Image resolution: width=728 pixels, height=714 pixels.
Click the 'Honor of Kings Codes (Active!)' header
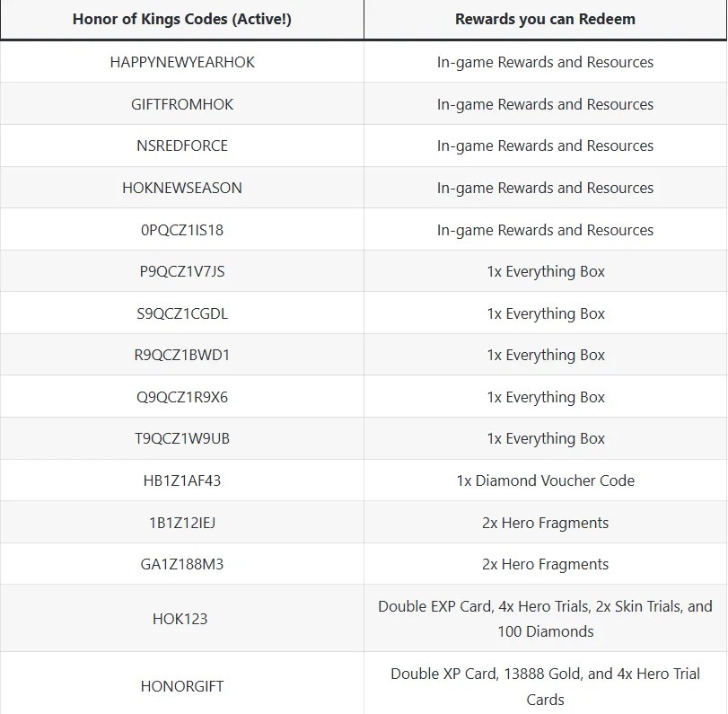click(x=181, y=19)
